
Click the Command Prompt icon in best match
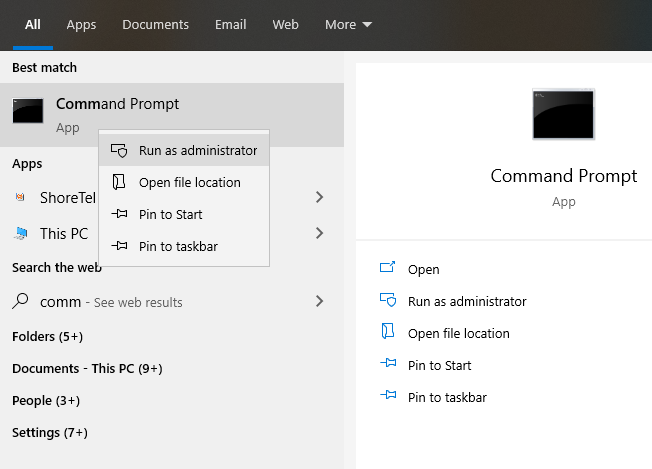28,111
